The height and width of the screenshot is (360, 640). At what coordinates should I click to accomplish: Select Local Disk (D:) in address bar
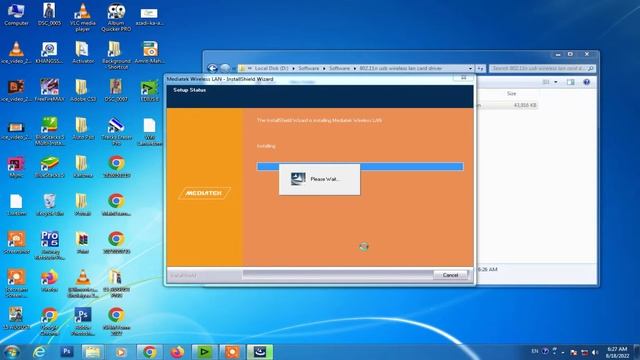(272, 68)
